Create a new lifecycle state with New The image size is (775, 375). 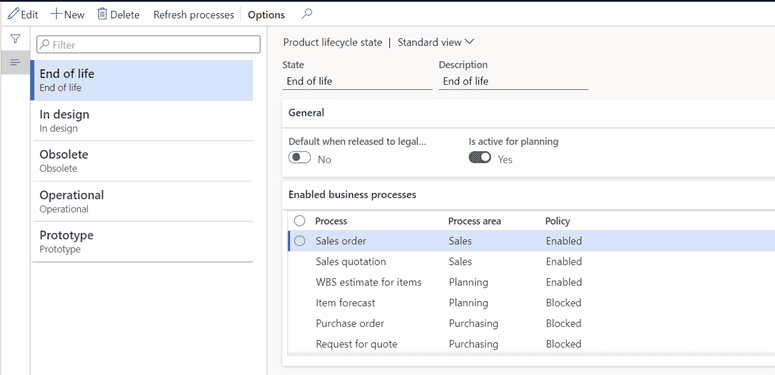[x=68, y=15]
